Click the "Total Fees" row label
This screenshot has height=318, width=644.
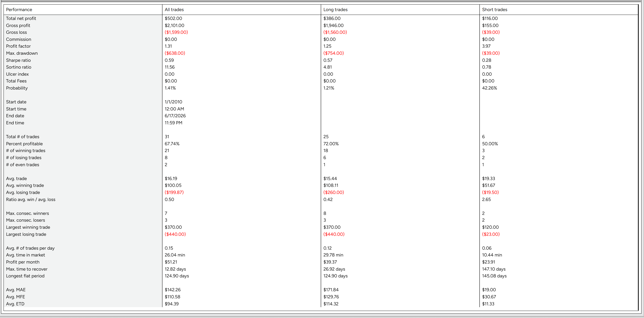[x=16, y=81]
